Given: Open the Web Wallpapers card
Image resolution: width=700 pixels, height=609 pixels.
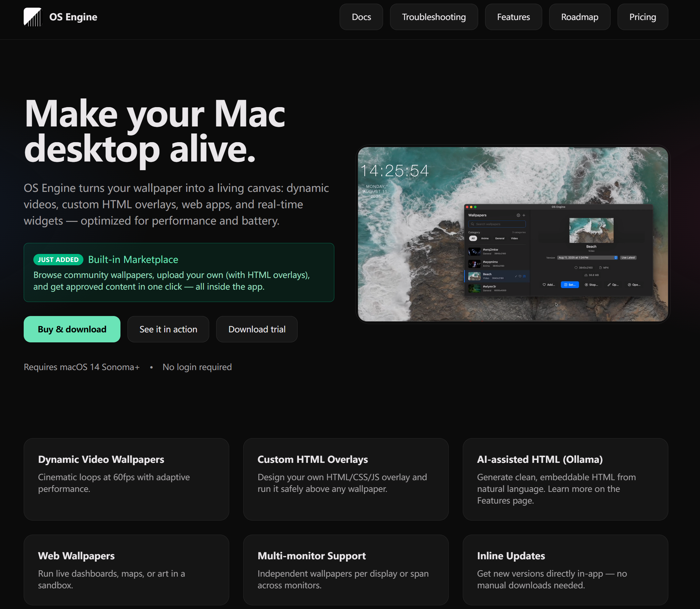Looking at the screenshot, I should 126,570.
